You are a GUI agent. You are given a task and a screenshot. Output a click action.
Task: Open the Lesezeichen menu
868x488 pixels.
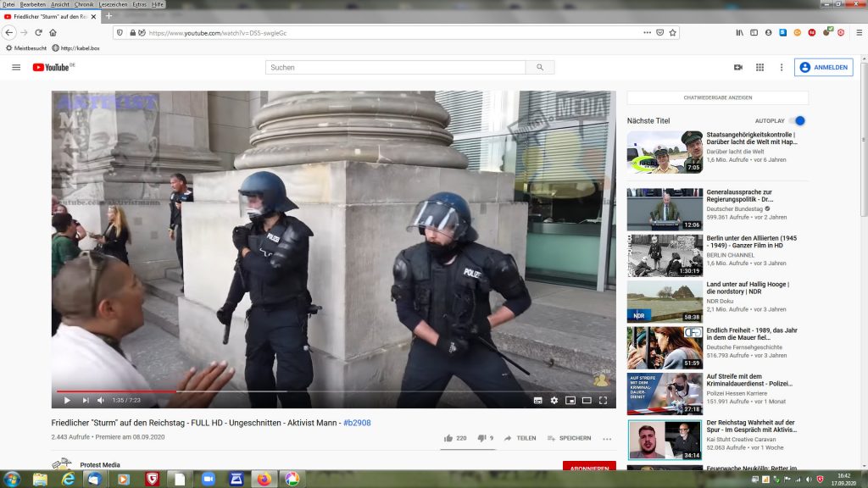[x=113, y=4]
